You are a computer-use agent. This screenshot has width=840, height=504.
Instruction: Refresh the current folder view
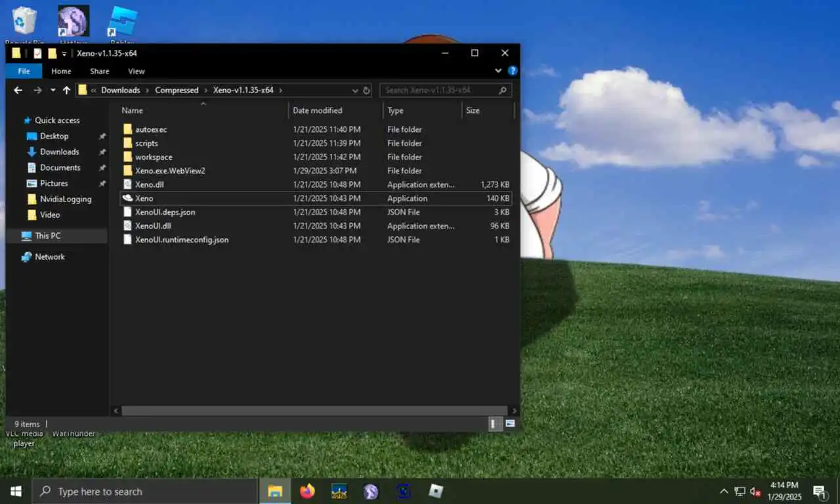(x=367, y=91)
